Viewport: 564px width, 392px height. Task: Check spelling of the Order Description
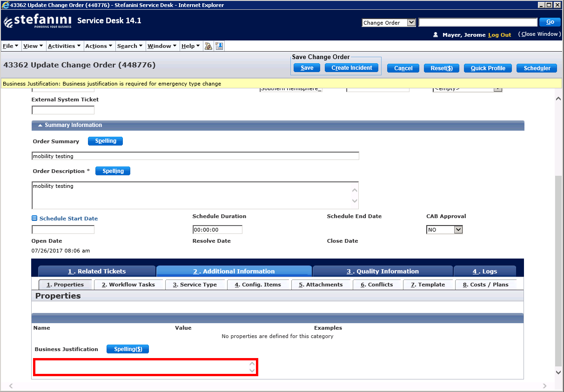point(113,171)
